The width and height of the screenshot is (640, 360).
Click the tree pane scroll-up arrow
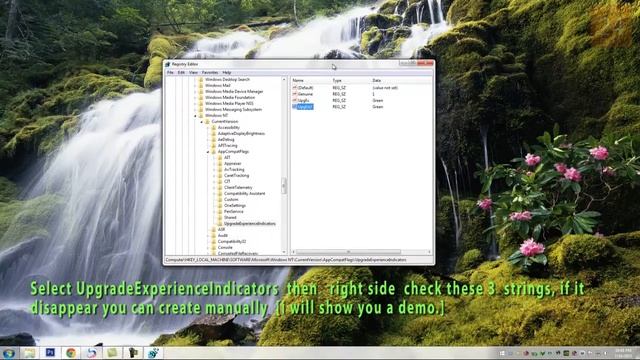click(284, 79)
